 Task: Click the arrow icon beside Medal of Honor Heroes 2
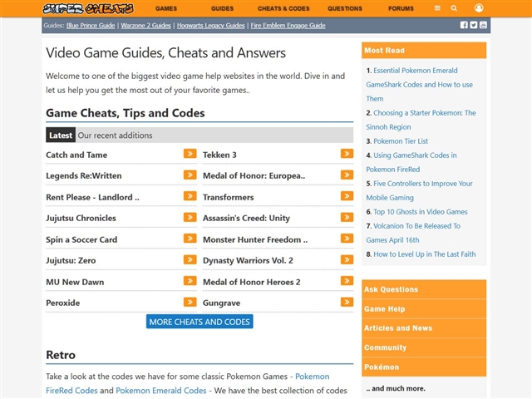pos(347,281)
